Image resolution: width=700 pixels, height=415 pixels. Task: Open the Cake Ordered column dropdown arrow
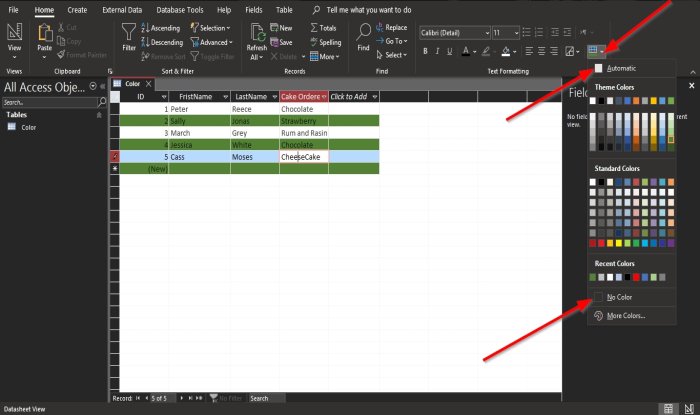click(324, 97)
